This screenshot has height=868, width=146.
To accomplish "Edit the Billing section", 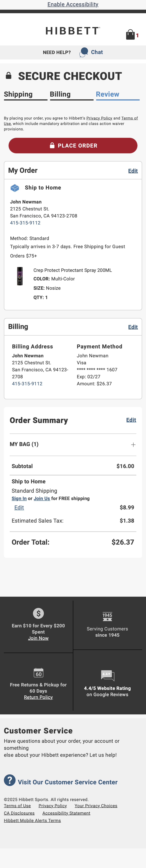I will (x=133, y=327).
